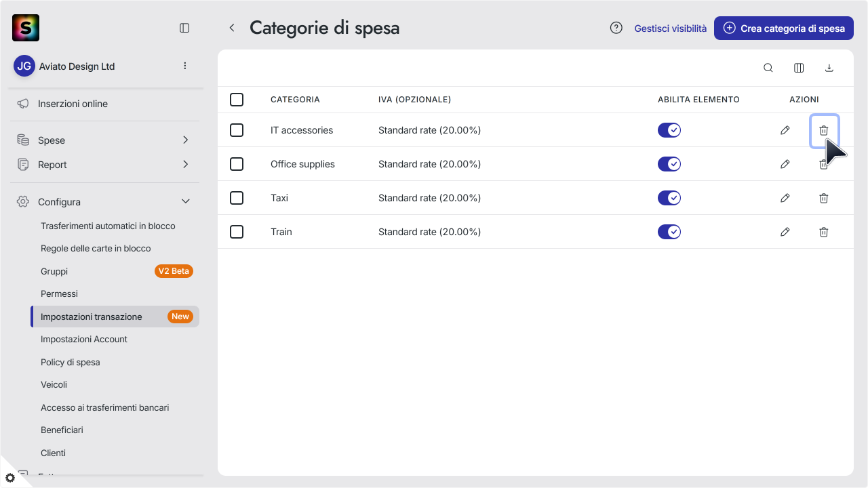Select the IT accessories row checkbox
This screenshot has width=868, height=488.
click(237, 130)
